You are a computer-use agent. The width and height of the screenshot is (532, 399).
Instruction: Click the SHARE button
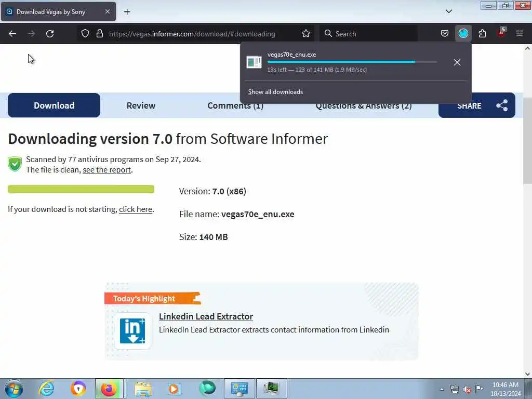(477, 105)
